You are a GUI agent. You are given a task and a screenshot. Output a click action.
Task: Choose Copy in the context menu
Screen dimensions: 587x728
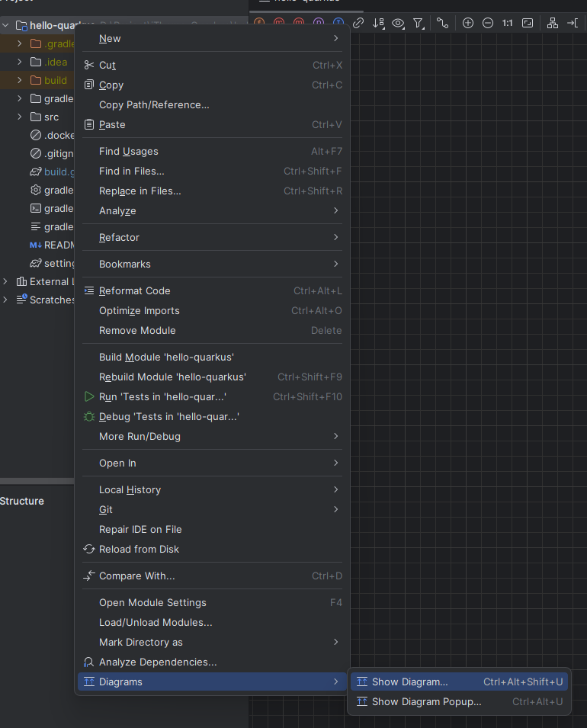(212, 85)
